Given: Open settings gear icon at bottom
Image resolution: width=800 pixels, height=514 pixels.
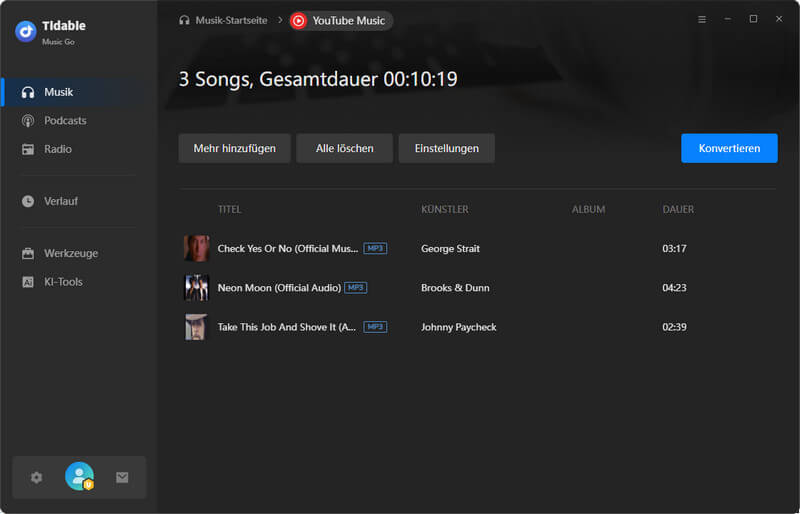Looking at the screenshot, I should click(36, 478).
